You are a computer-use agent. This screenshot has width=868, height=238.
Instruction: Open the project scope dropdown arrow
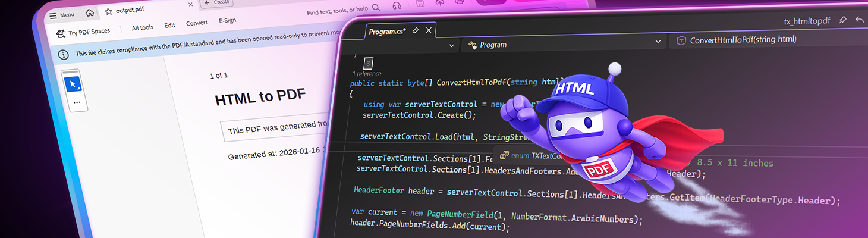451,45
